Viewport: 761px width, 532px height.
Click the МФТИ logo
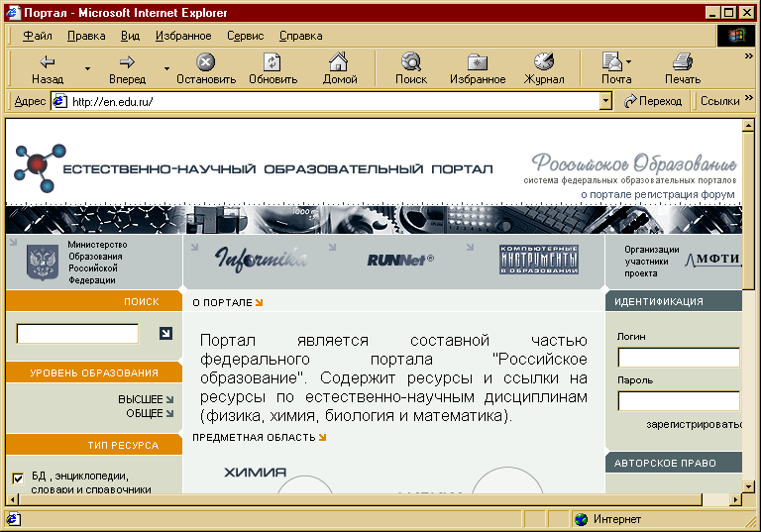click(x=712, y=260)
